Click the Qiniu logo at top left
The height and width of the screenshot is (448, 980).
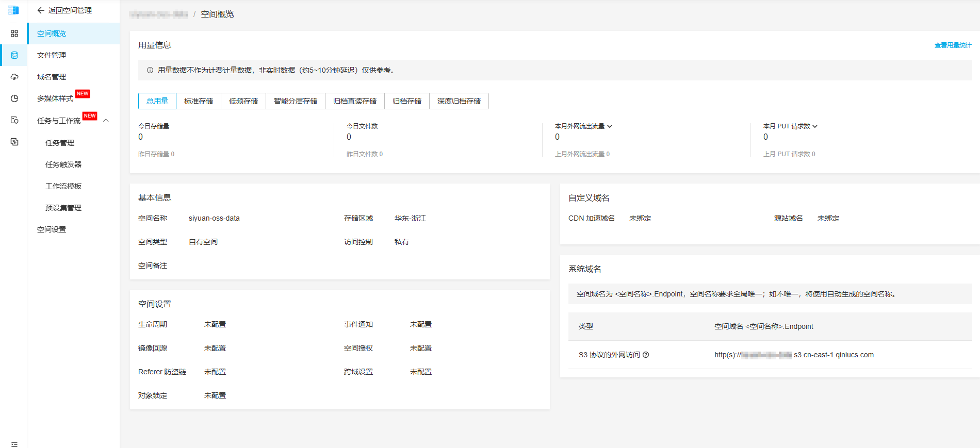pyautogui.click(x=13, y=10)
